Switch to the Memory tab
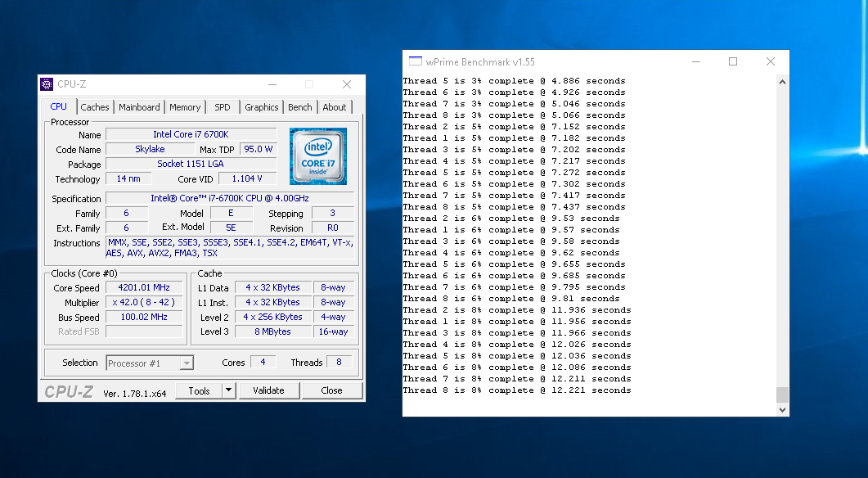Image resolution: width=868 pixels, height=478 pixels. [185, 107]
